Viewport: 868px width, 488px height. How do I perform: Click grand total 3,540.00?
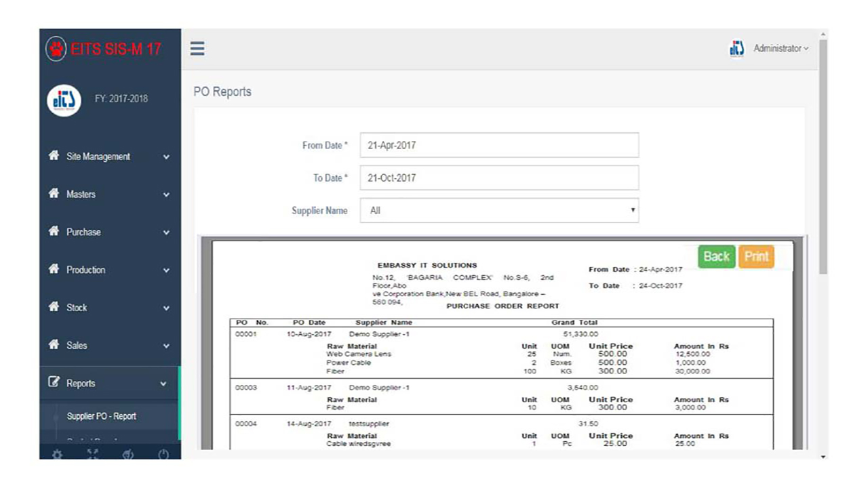pos(583,388)
